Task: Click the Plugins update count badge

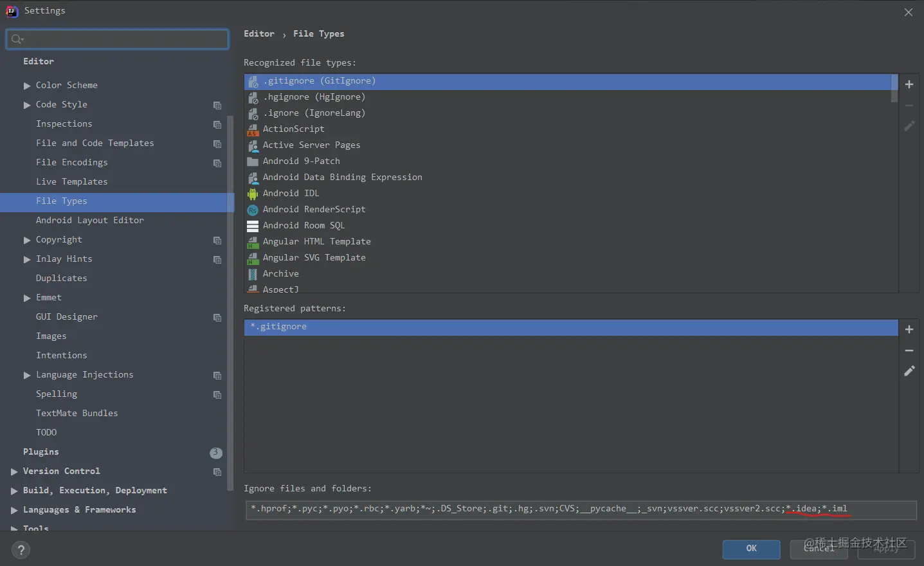Action: [216, 453]
